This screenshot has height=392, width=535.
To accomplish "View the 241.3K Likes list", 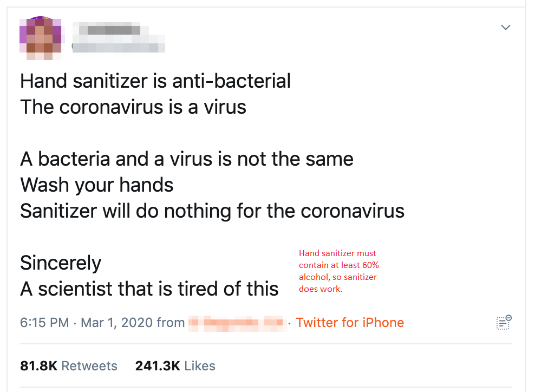I will click(175, 365).
